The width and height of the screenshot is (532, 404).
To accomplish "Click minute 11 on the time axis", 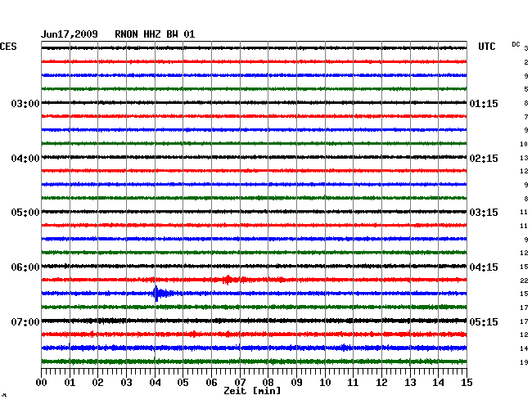I will pyautogui.click(x=353, y=382).
